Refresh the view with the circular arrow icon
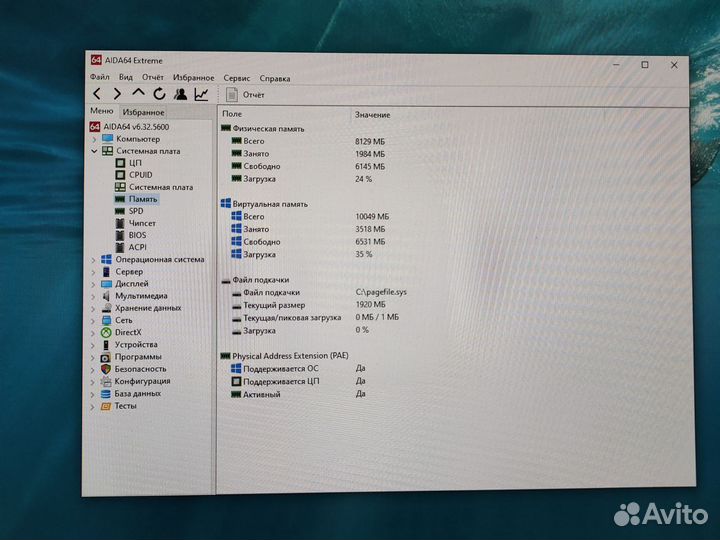The image size is (720, 540). point(159,94)
